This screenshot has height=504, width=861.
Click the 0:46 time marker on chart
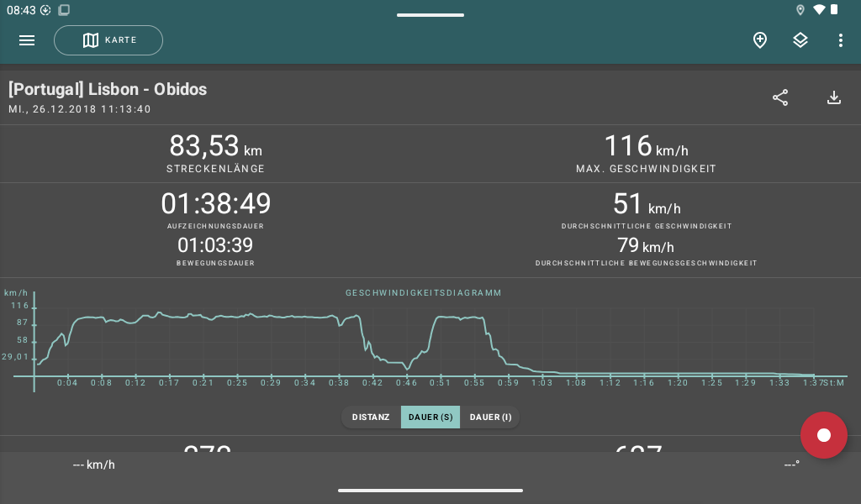point(406,383)
